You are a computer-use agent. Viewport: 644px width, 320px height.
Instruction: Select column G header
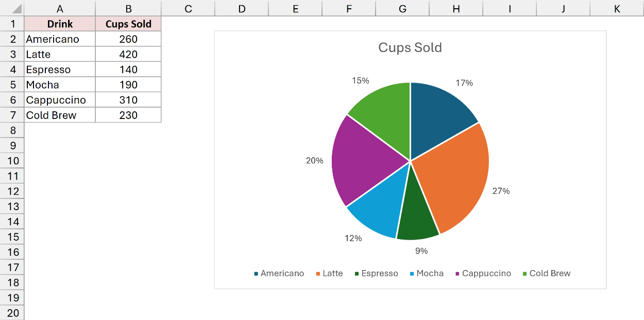402,8
